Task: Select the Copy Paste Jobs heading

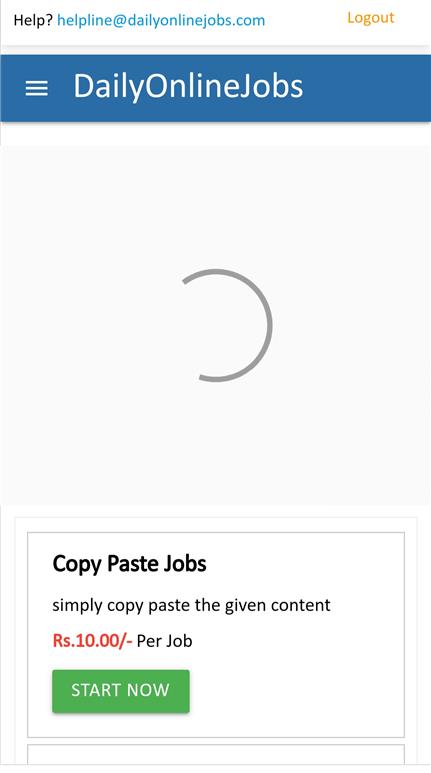Action: [129, 563]
